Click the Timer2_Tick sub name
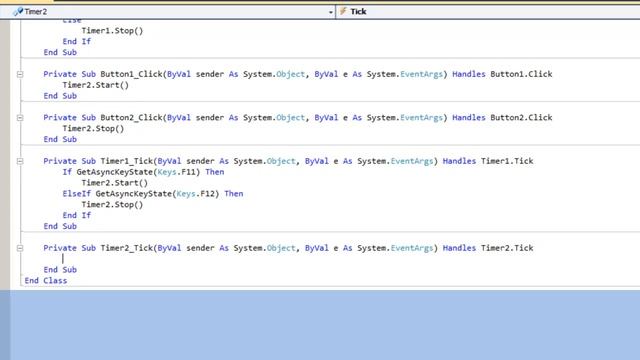This screenshot has height=360, width=640. [127, 248]
